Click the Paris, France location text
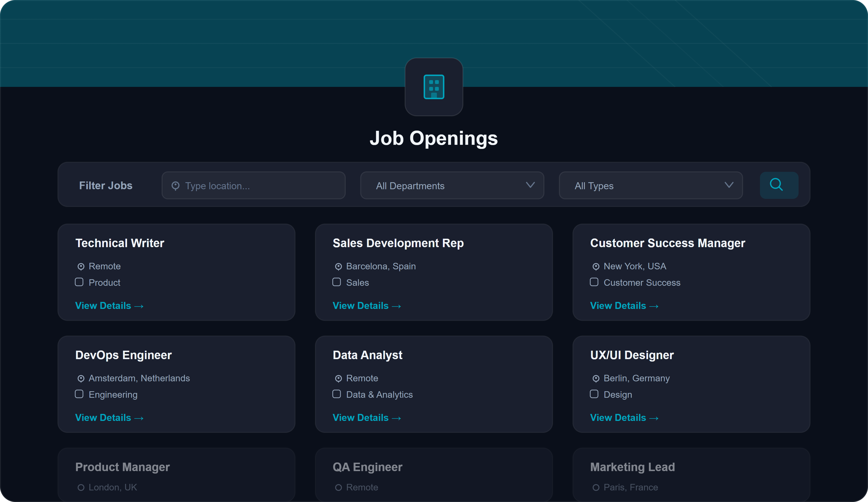 coord(631,488)
